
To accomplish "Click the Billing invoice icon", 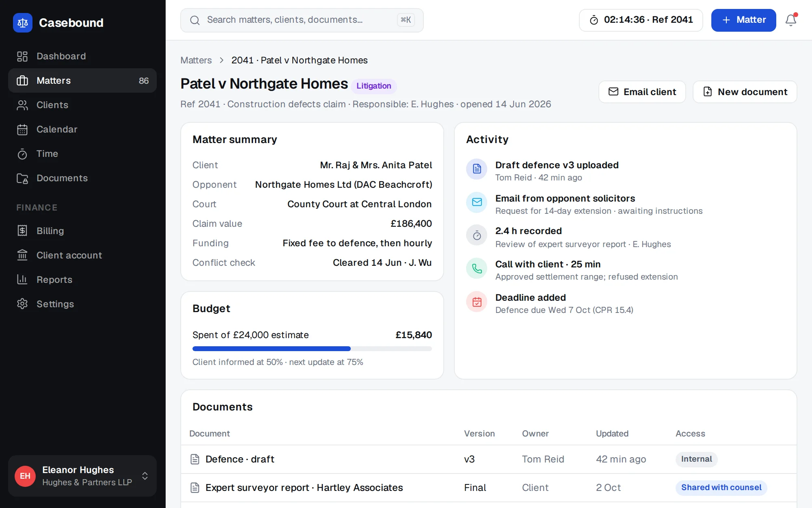I will (x=22, y=231).
